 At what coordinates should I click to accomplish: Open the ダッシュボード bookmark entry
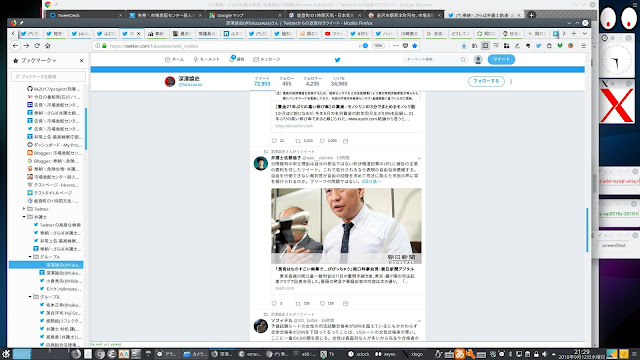coord(54,145)
